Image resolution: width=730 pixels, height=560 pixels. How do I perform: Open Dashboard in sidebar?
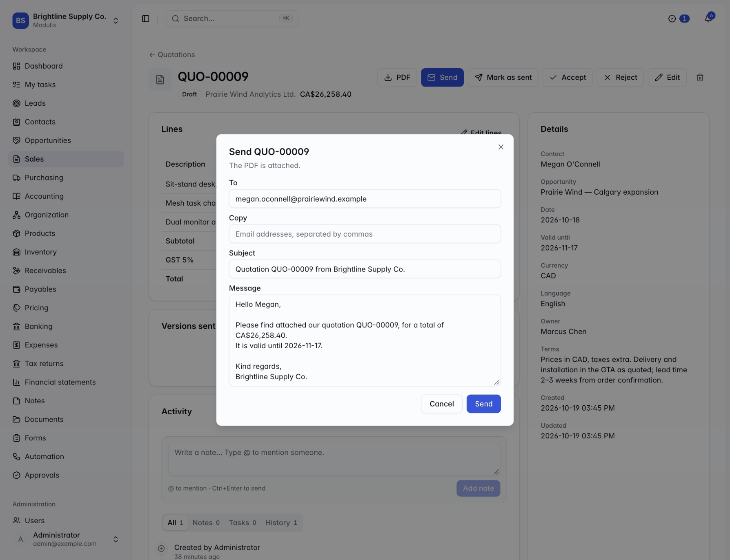(x=66, y=66)
